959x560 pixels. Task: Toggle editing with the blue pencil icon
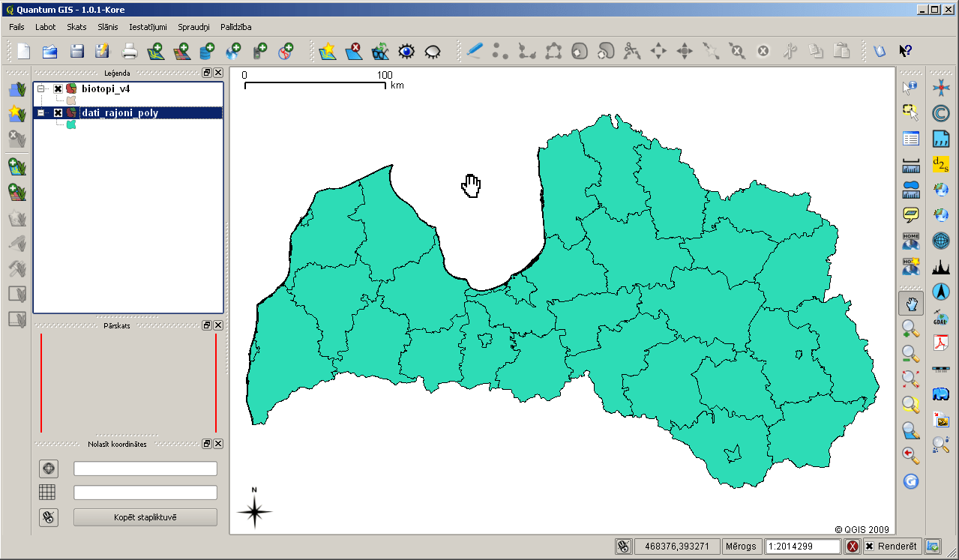coord(474,51)
